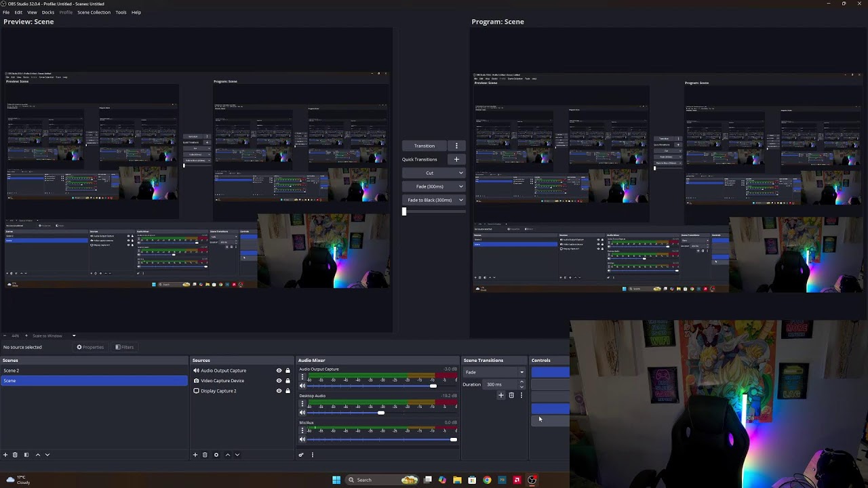Launch Google Chrome from the taskbar

pyautogui.click(x=487, y=480)
